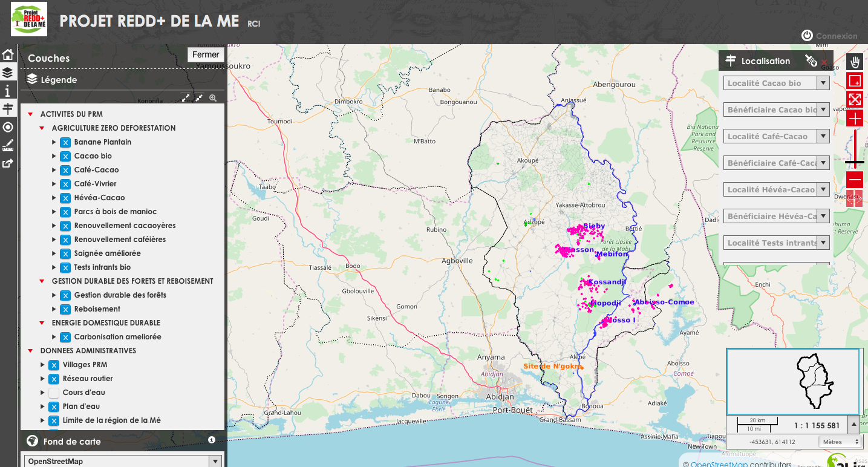Click the Projet REDD+ logo
Viewport: 868px width, 467px height.
[29, 19]
